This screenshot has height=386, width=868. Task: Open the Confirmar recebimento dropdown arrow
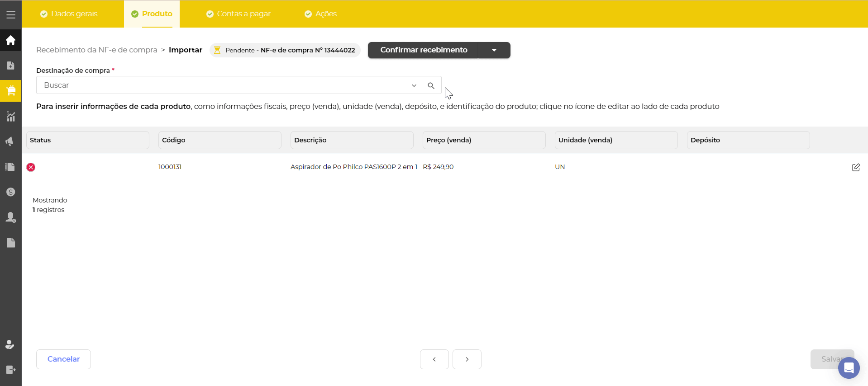494,50
